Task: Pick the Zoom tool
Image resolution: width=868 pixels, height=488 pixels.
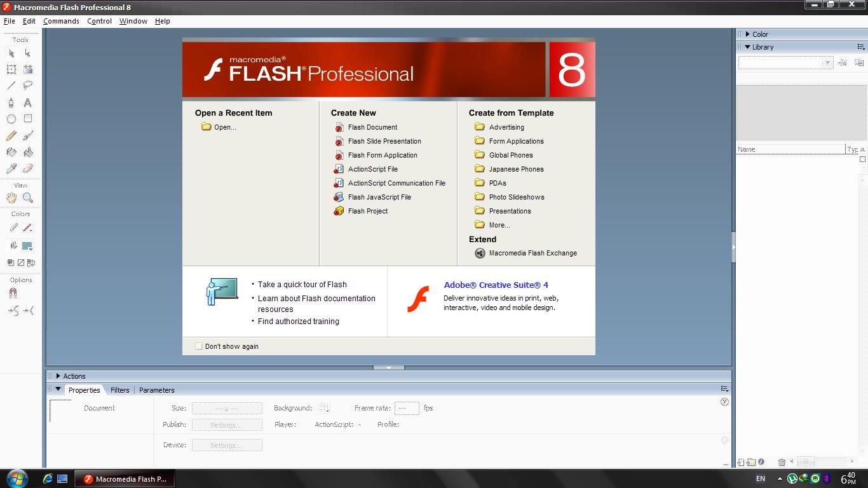Action: point(27,197)
